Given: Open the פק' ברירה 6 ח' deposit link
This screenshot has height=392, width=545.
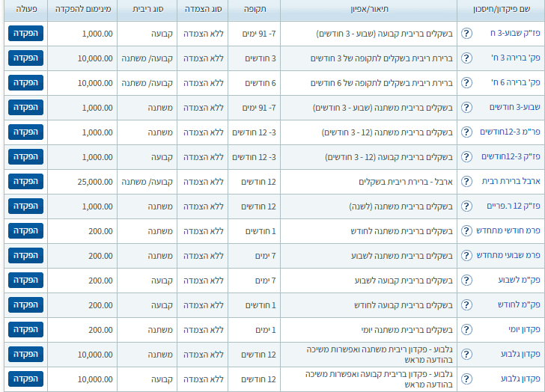Looking at the screenshot, I should click(516, 82).
